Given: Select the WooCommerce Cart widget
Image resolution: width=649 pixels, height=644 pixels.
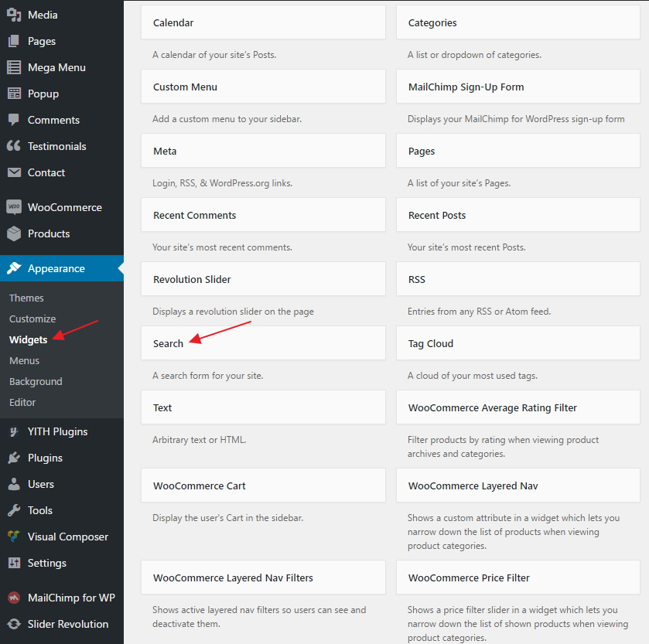Looking at the screenshot, I should 263,486.
